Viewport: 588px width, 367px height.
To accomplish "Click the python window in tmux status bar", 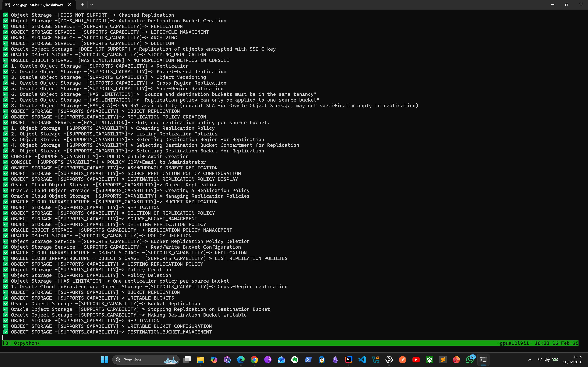I will point(27,343).
